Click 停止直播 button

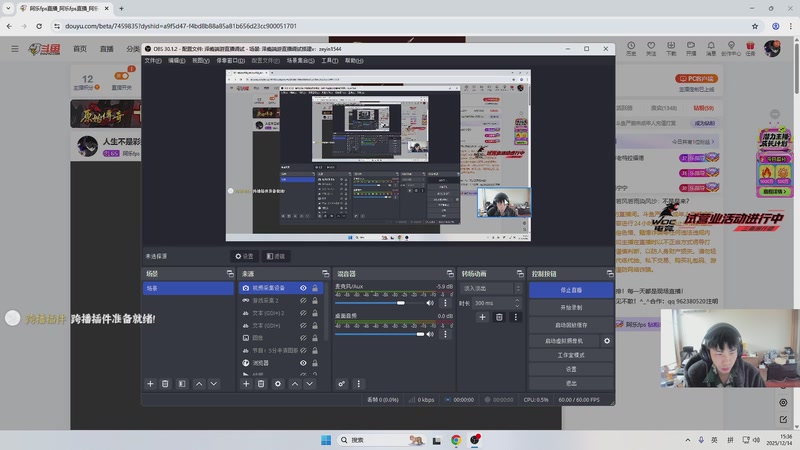[571, 290]
